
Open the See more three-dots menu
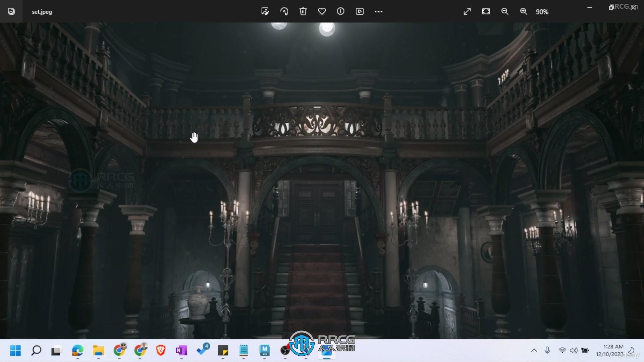378,11
